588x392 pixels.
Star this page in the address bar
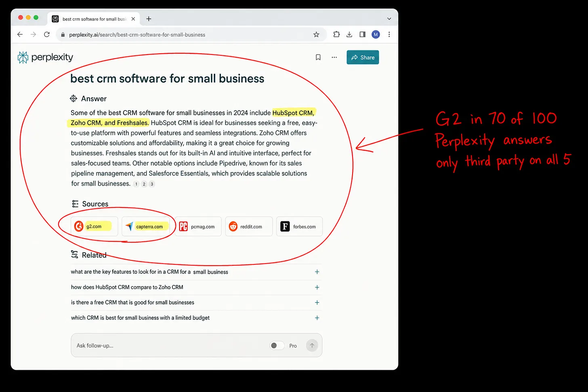[x=316, y=35]
